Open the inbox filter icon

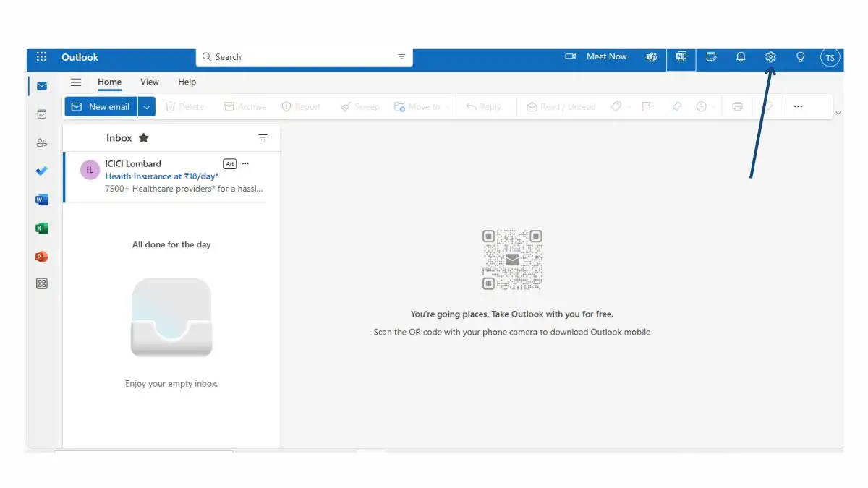(263, 137)
